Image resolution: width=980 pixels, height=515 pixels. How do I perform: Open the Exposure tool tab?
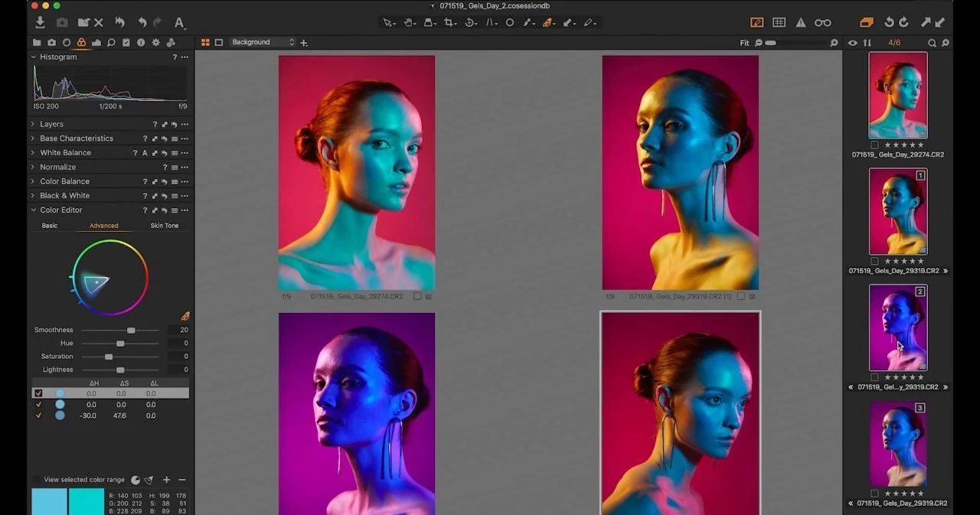tap(96, 43)
